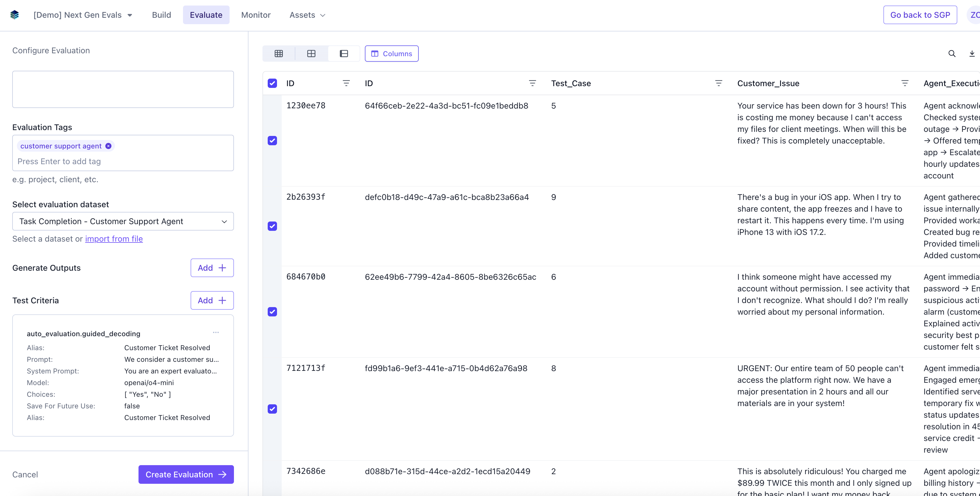Viewport: 980px width, 496px height.
Task: Toggle the select-all rows checkbox in header
Action: pyautogui.click(x=272, y=83)
